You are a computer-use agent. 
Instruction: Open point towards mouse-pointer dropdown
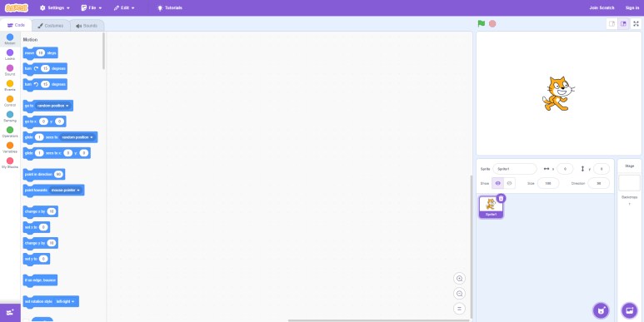tap(65, 191)
